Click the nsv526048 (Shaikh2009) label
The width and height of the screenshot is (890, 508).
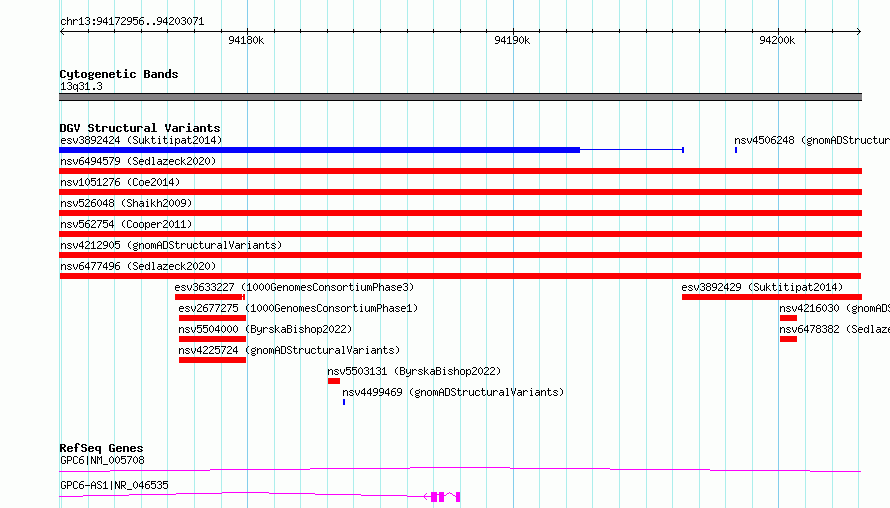[x=126, y=203]
